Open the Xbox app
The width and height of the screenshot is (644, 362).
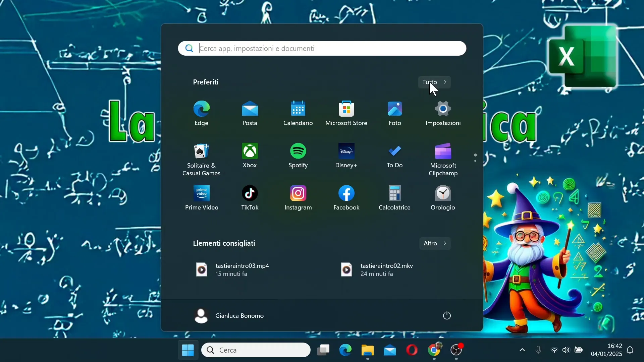click(x=250, y=156)
